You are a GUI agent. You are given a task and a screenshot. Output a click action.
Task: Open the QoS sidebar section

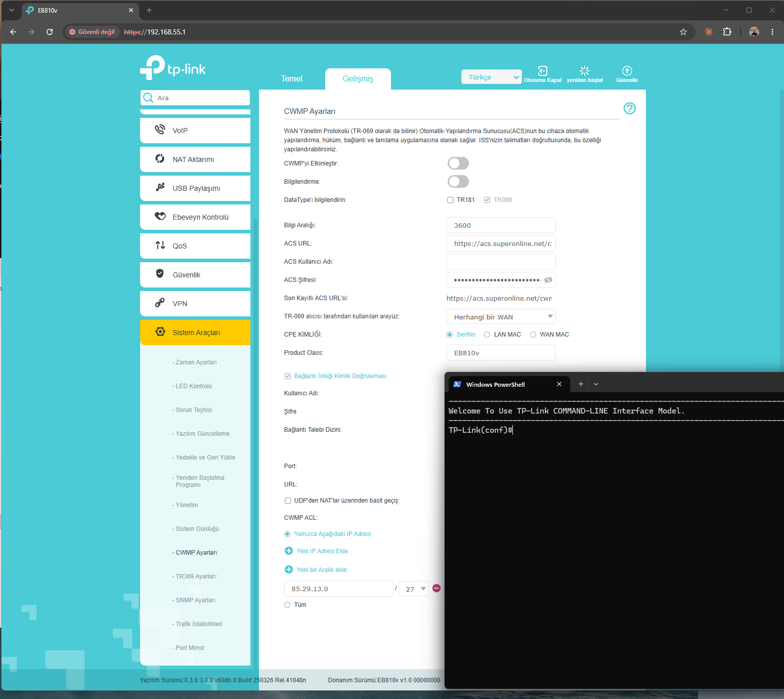(x=195, y=246)
